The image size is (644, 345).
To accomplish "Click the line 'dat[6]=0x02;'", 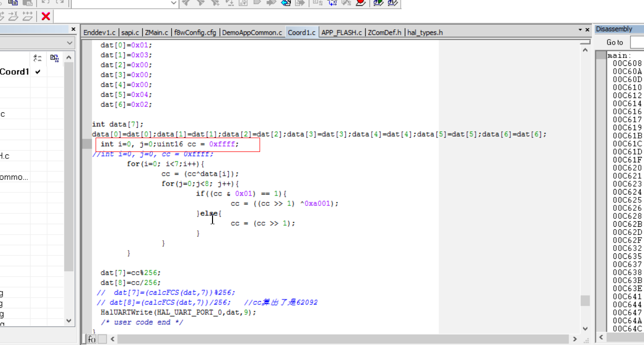I will pos(126,104).
